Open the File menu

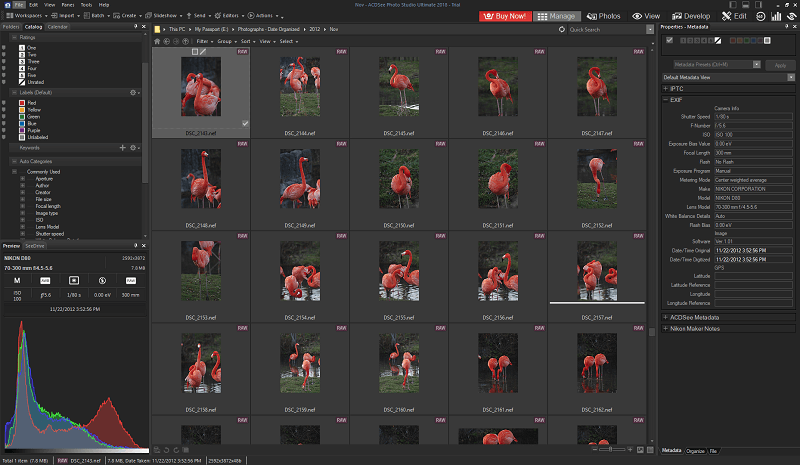point(19,5)
